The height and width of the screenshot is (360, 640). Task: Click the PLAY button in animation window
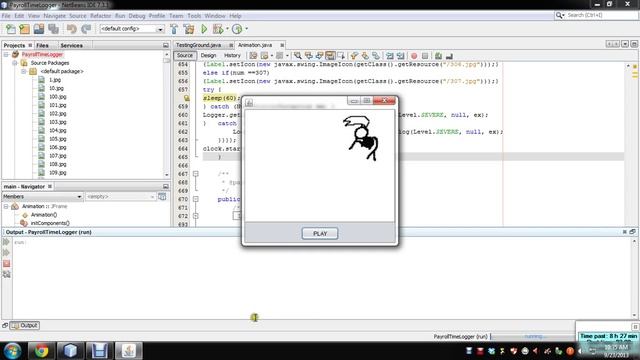tap(320, 233)
